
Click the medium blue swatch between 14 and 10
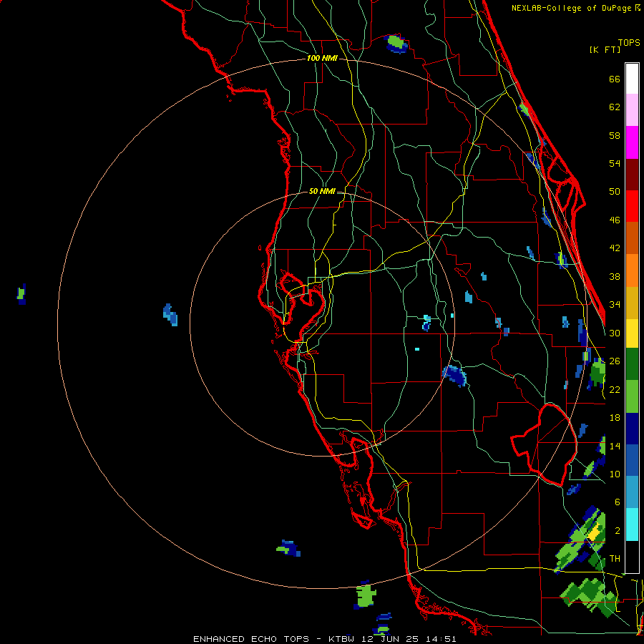coord(632,461)
